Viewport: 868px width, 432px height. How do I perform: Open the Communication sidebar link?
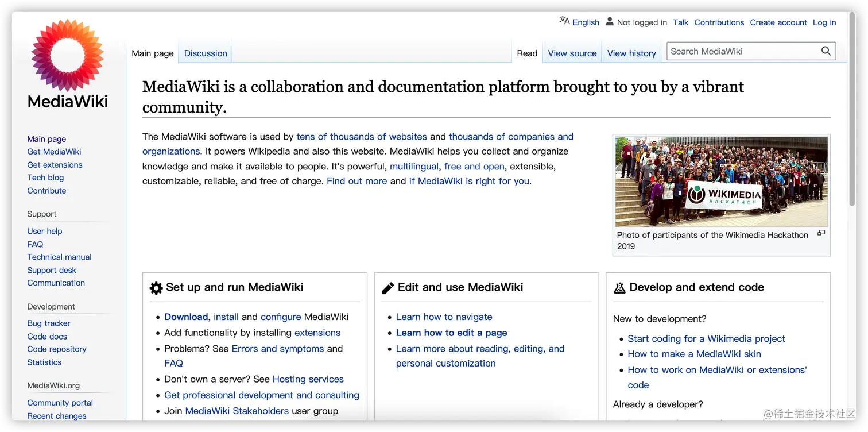click(56, 283)
